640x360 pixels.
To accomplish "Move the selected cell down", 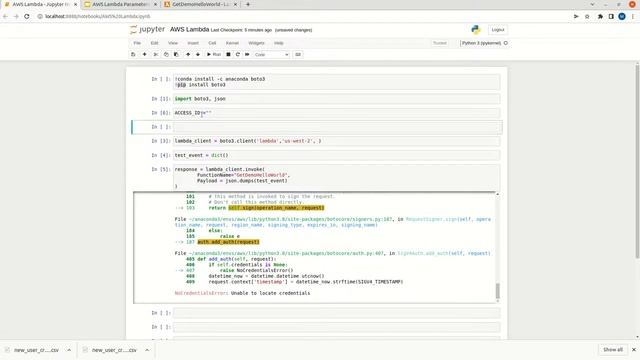I will [198, 54].
